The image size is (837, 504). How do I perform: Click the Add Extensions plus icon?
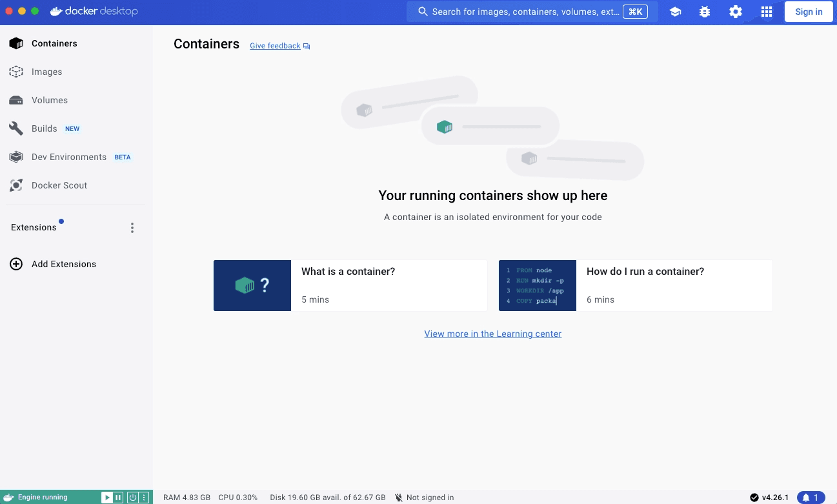pos(16,264)
